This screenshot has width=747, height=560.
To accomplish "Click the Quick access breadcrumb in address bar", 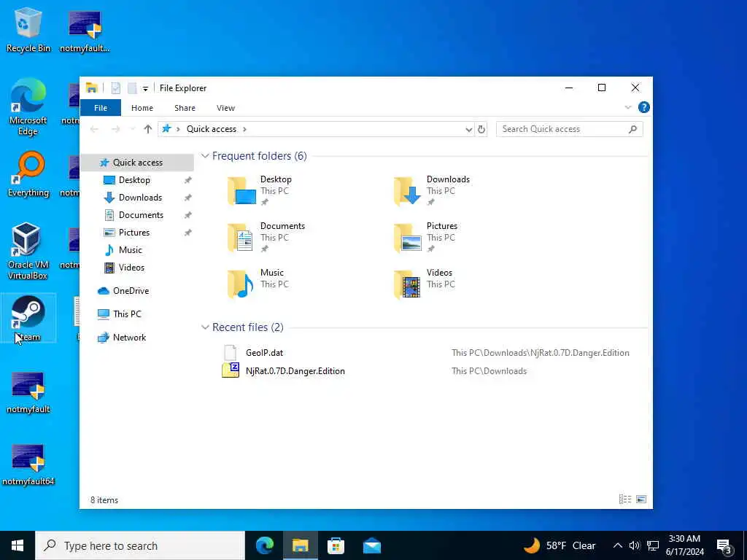I will (x=211, y=129).
